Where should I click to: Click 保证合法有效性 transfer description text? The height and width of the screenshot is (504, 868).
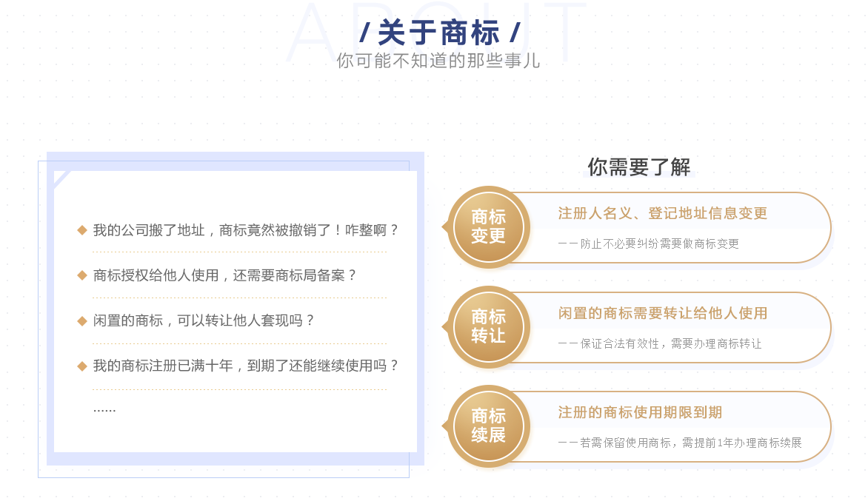[x=660, y=343]
